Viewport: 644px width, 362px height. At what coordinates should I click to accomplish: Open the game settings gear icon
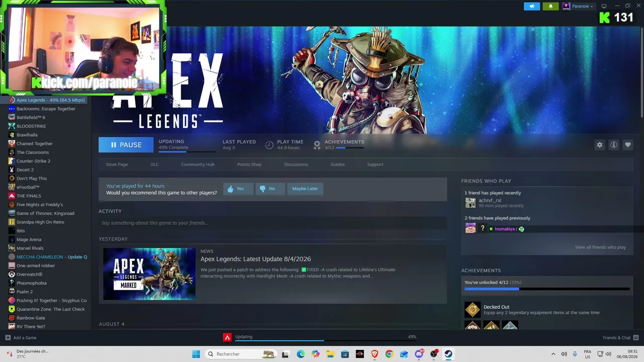[x=599, y=145]
